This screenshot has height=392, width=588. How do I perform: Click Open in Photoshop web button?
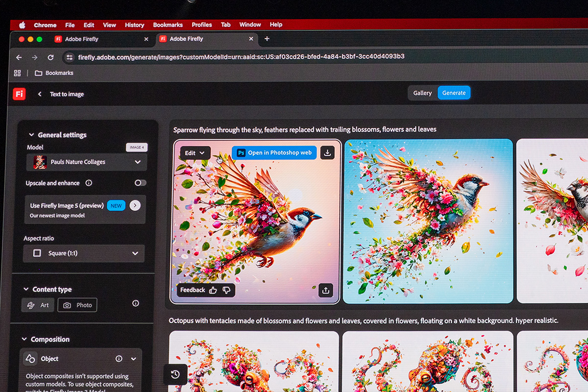[x=274, y=153]
